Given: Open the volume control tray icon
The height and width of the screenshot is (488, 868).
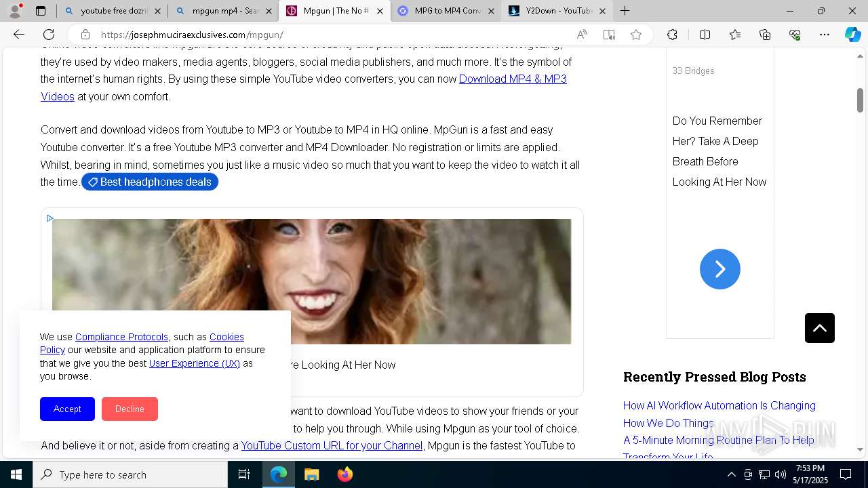Looking at the screenshot, I should (781, 474).
